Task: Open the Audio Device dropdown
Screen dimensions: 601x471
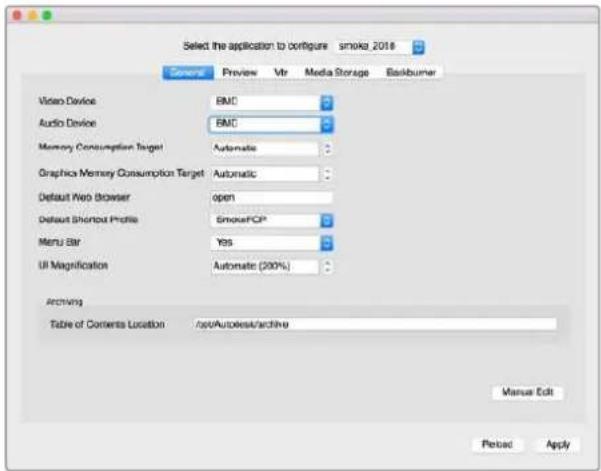Action: [x=272, y=124]
